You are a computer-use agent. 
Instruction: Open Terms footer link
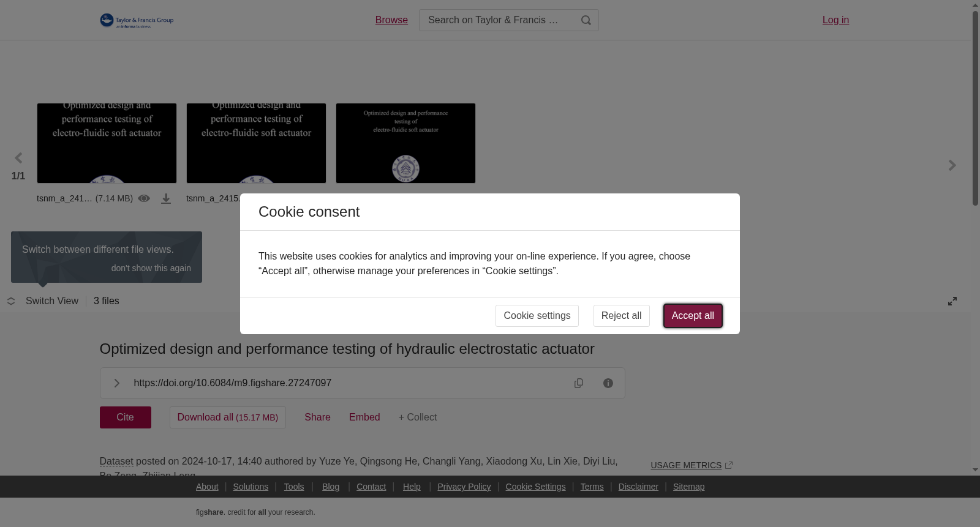(592, 487)
